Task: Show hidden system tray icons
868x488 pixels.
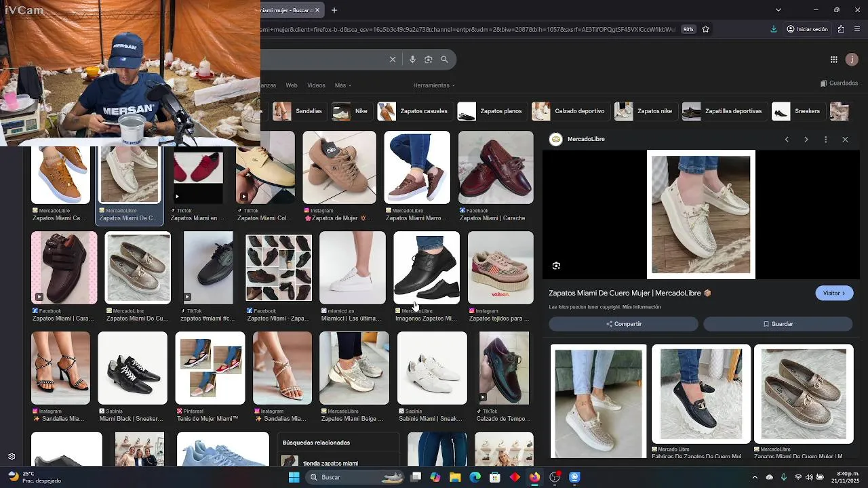Action: [755, 477]
